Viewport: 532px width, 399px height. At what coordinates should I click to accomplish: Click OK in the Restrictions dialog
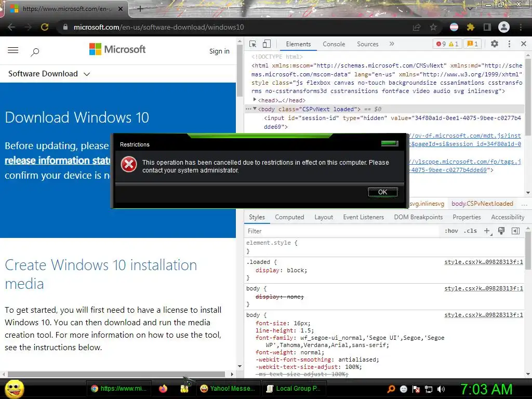(x=382, y=192)
